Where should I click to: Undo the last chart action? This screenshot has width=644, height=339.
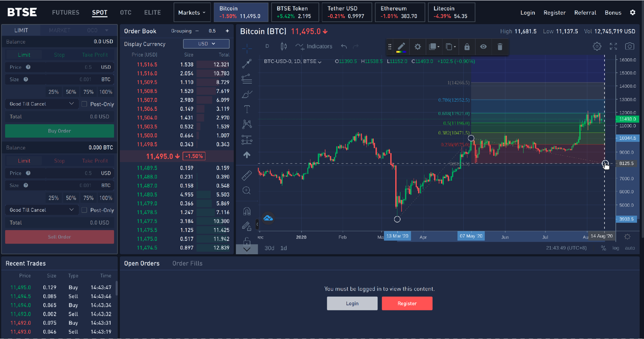tap(344, 46)
